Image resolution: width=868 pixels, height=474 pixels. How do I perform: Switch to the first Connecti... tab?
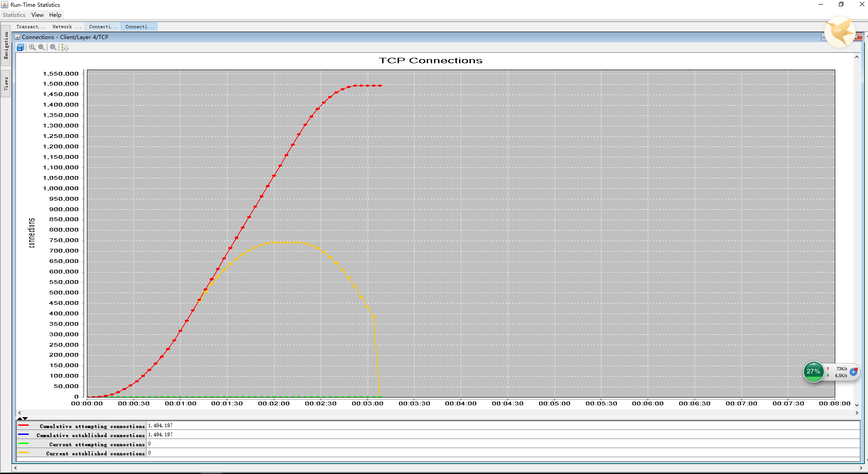click(103, 27)
